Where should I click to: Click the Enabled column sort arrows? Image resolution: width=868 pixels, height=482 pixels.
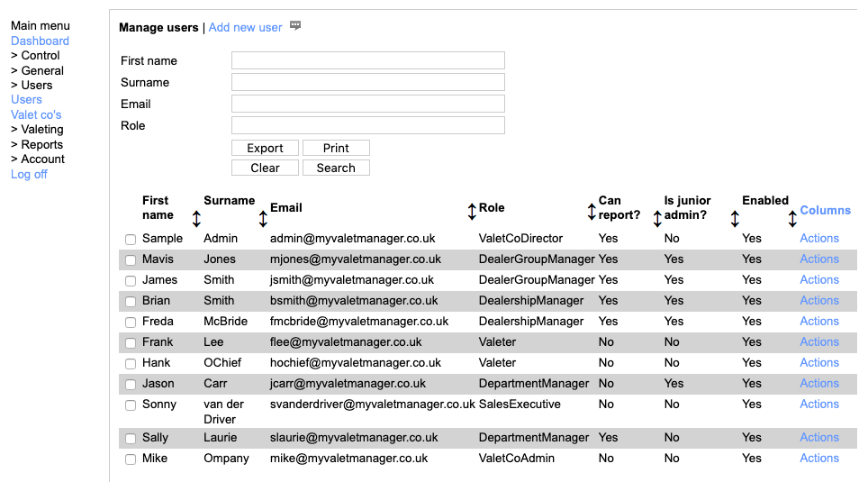coord(792,218)
